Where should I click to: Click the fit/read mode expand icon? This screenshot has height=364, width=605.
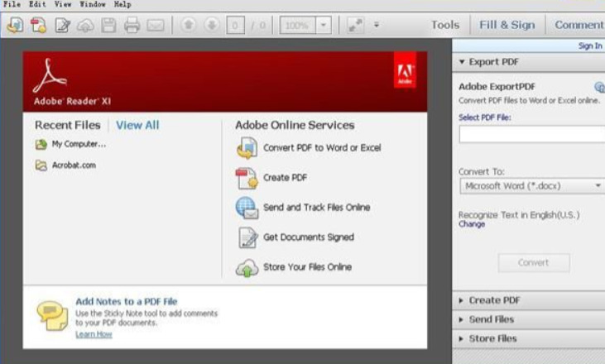pos(355,26)
